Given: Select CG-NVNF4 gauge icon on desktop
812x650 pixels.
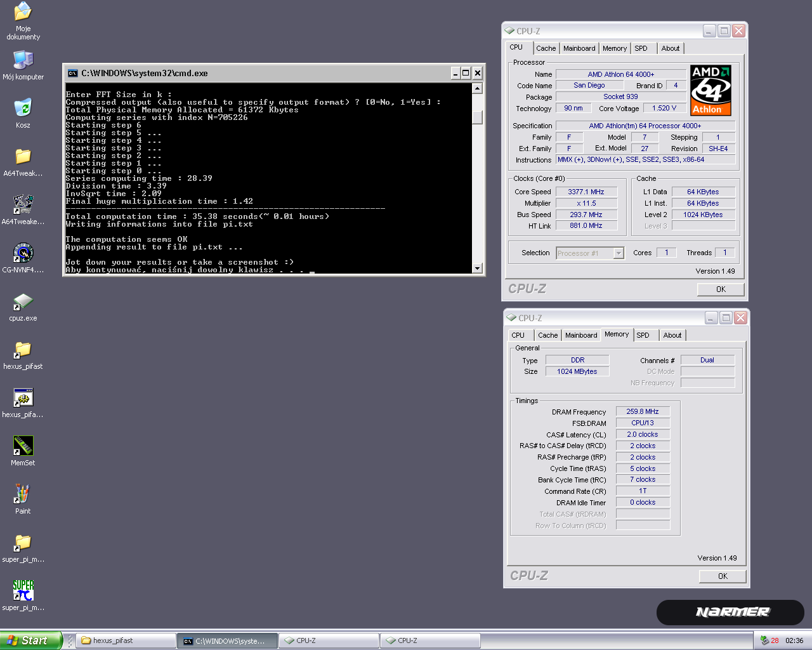Looking at the screenshot, I should (23, 253).
